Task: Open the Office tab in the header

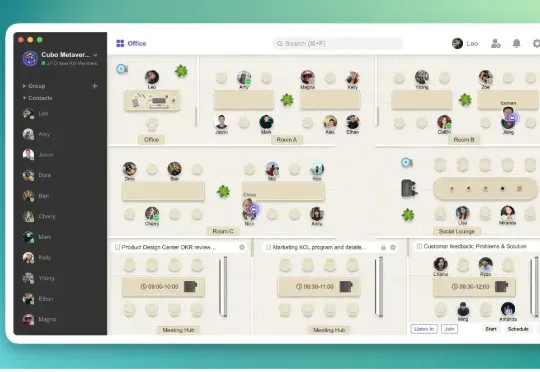Action: click(131, 43)
